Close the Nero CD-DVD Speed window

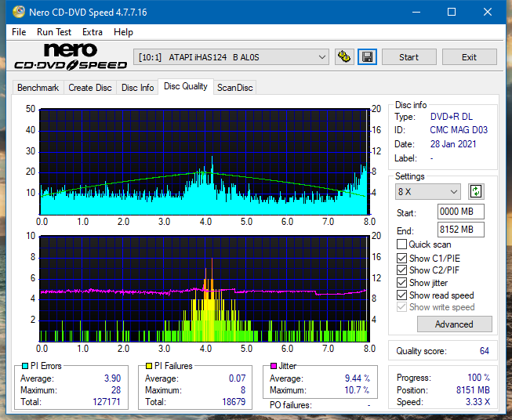coord(488,12)
